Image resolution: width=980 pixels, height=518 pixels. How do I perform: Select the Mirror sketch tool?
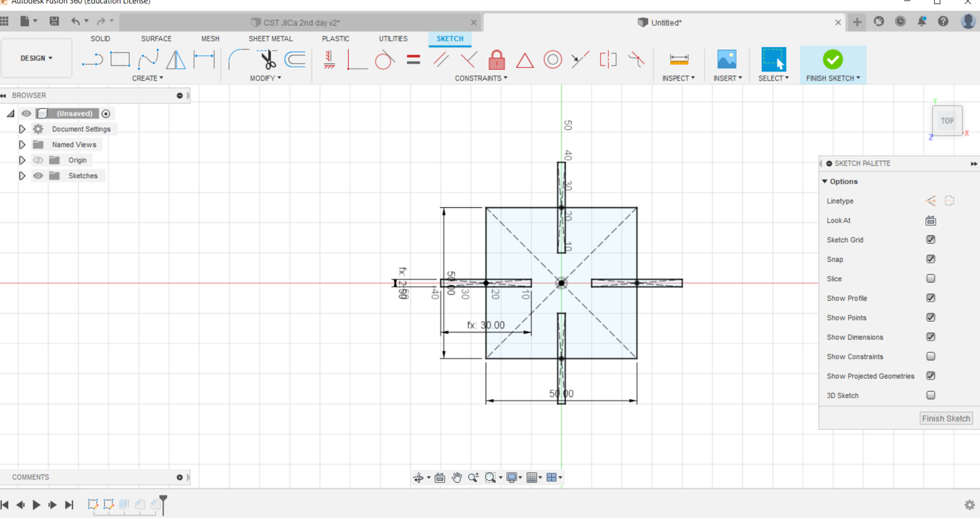(176, 60)
